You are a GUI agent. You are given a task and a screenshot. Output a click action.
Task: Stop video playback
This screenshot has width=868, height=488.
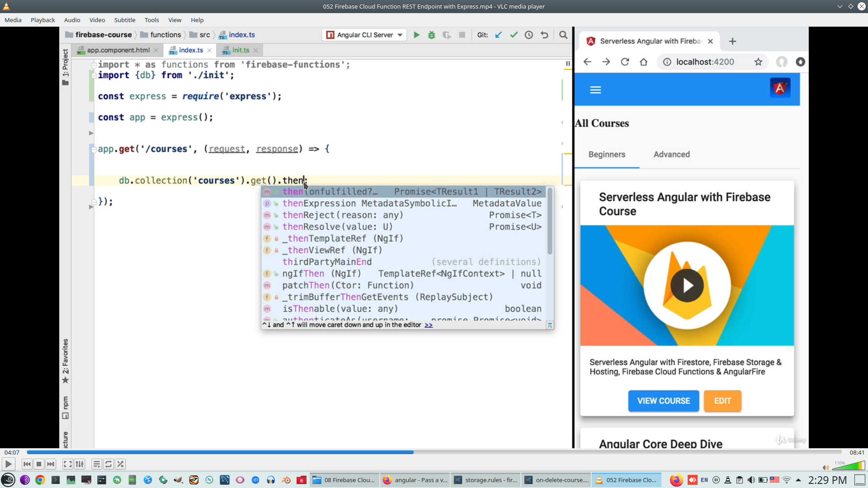pos(39,464)
